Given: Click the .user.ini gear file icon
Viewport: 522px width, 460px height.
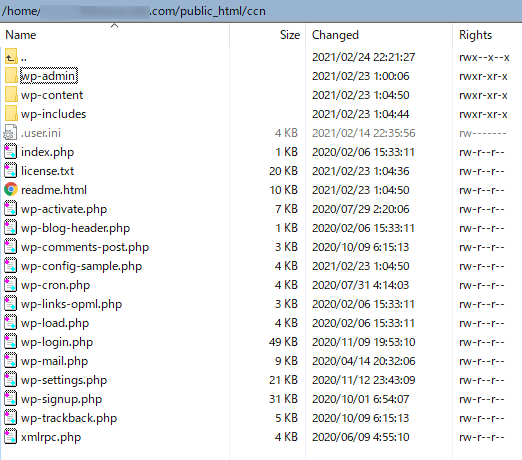Looking at the screenshot, I should coord(10,133).
